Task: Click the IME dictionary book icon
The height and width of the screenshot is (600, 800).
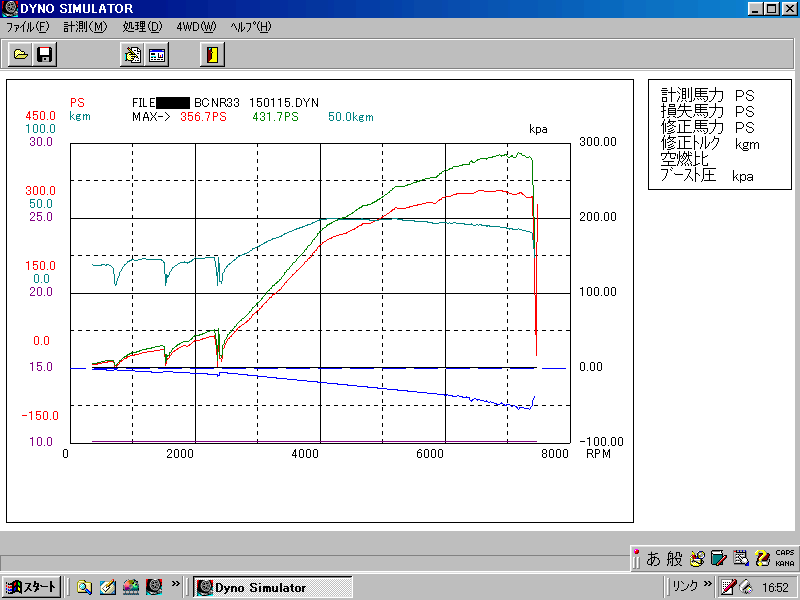Action: [718, 558]
